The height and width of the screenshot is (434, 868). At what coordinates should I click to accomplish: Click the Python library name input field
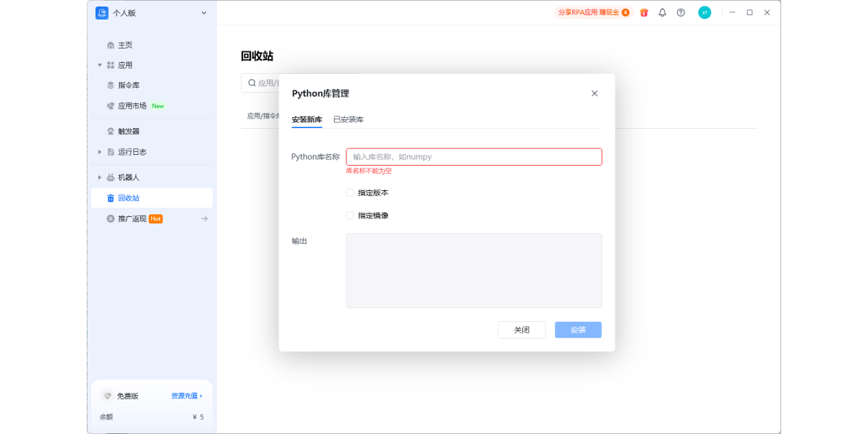click(x=474, y=156)
